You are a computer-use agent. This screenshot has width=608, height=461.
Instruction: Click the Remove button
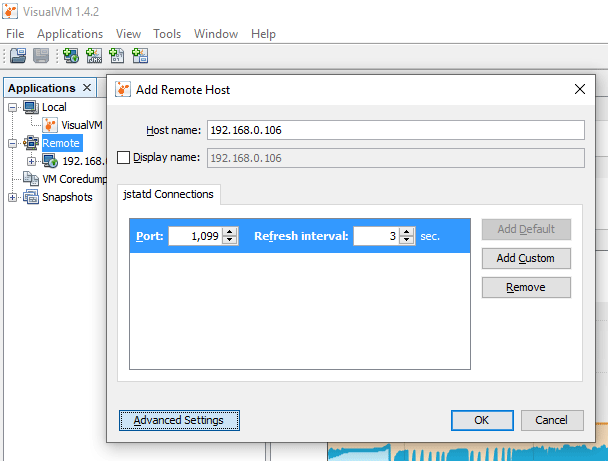[526, 287]
